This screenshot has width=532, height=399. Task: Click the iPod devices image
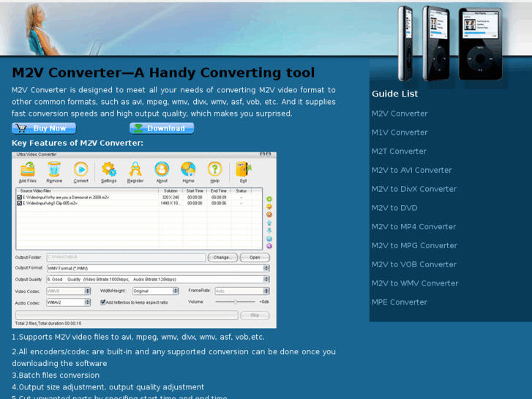pyautogui.click(x=450, y=43)
